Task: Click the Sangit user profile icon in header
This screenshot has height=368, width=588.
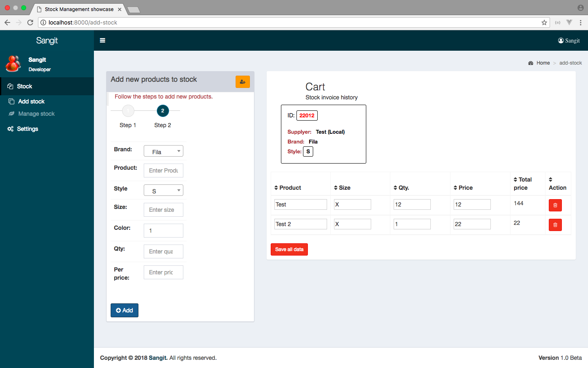Action: [x=568, y=40]
